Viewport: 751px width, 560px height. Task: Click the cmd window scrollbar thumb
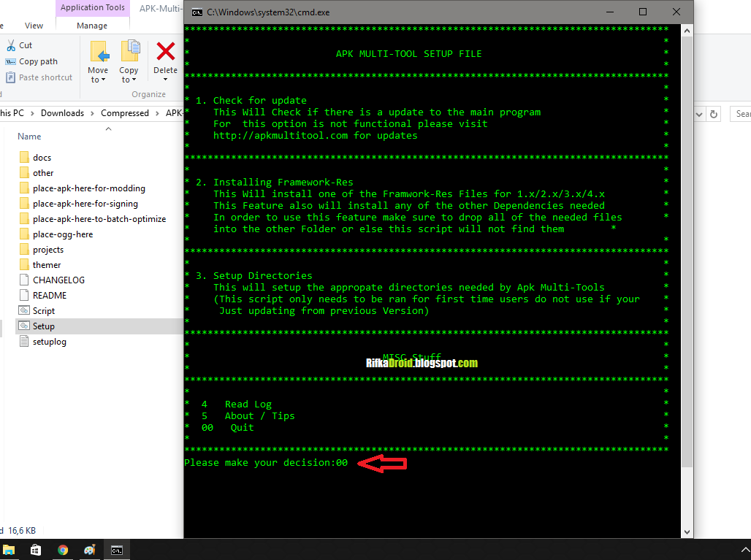687,253
